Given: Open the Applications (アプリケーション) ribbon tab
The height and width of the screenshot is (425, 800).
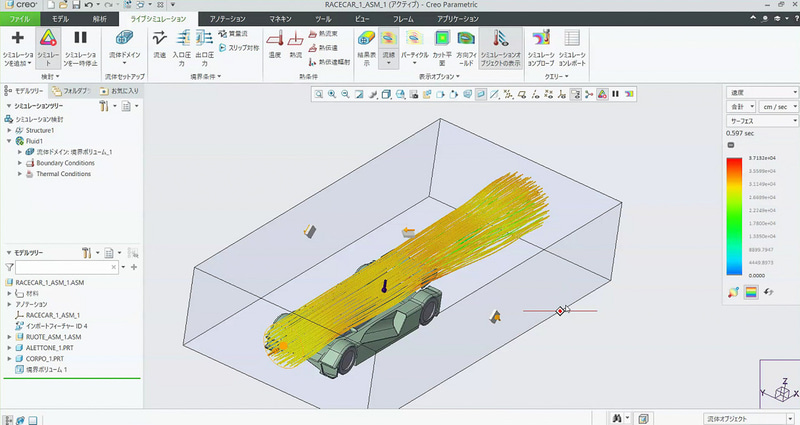Looking at the screenshot, I should point(458,19).
